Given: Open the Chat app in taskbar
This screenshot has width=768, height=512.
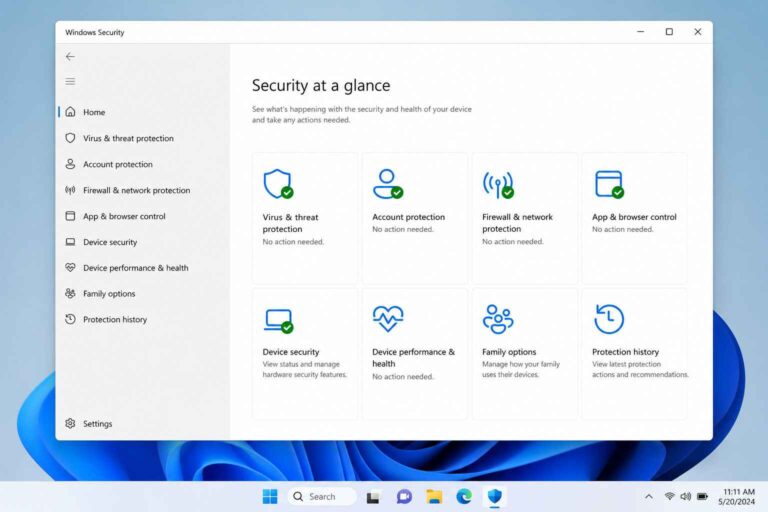Looking at the screenshot, I should pyautogui.click(x=404, y=497).
